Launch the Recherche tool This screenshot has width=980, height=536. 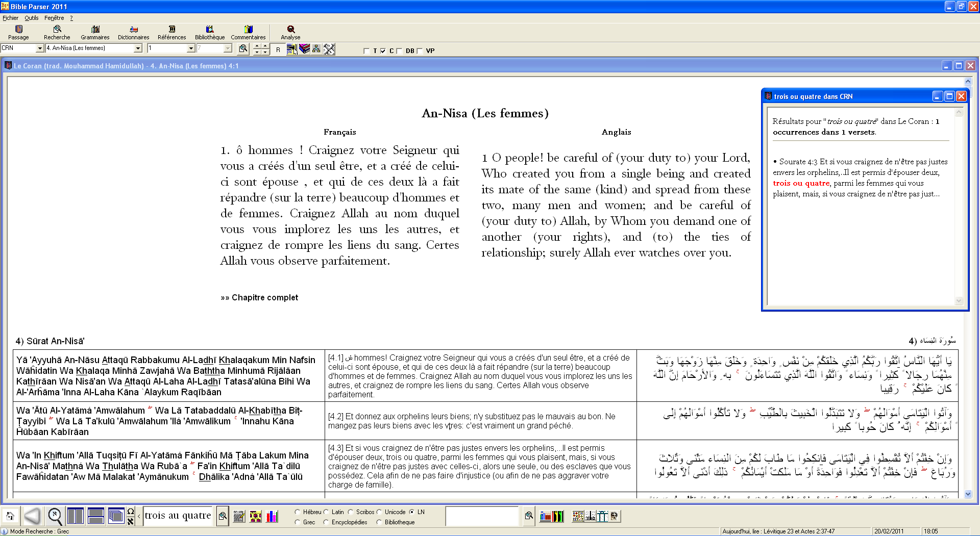(57, 32)
